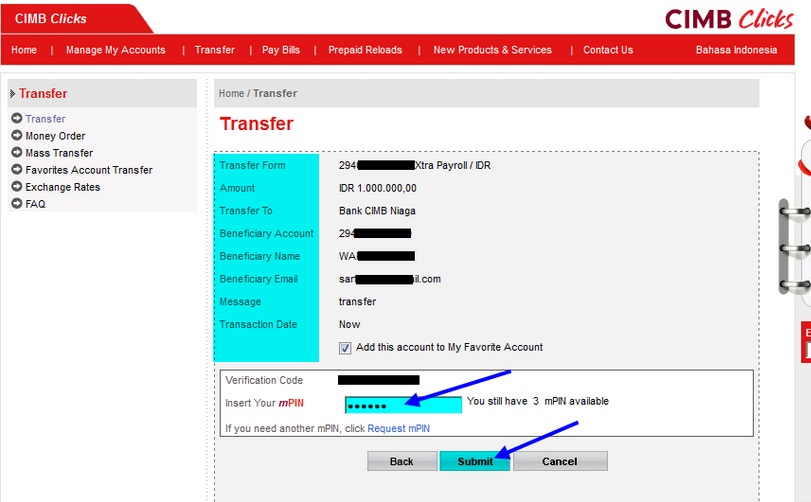Open the Contact Us menu item
This screenshot has height=502, width=811.
[608, 50]
